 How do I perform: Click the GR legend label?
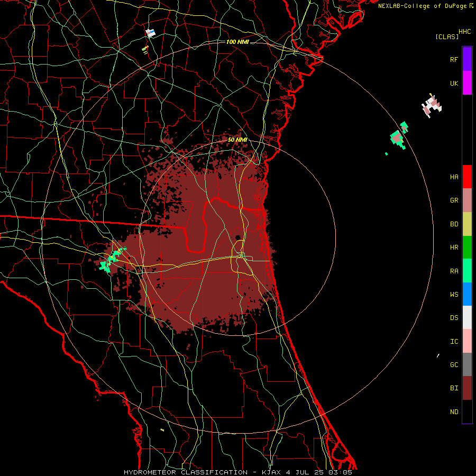(454, 200)
